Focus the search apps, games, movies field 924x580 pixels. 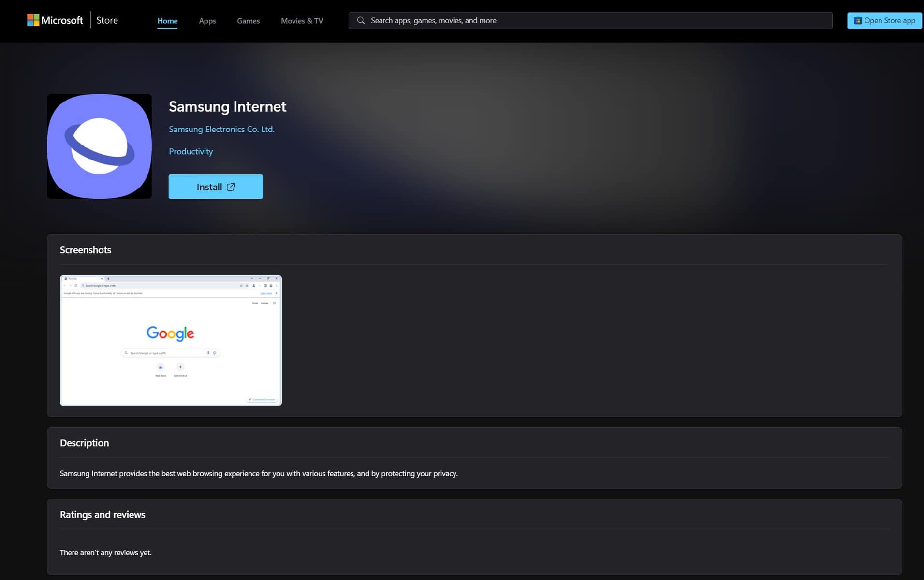(595, 20)
